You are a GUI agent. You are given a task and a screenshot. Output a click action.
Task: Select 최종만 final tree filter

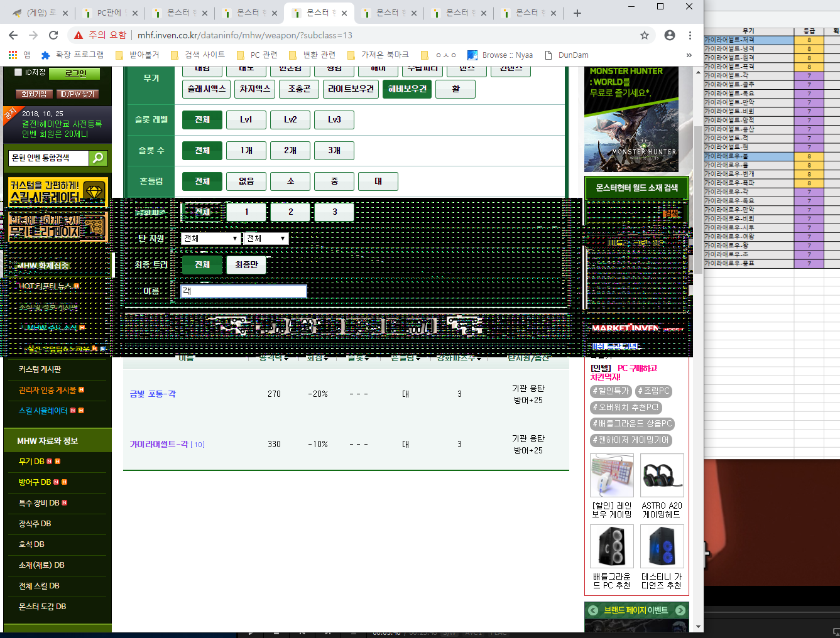(246, 265)
